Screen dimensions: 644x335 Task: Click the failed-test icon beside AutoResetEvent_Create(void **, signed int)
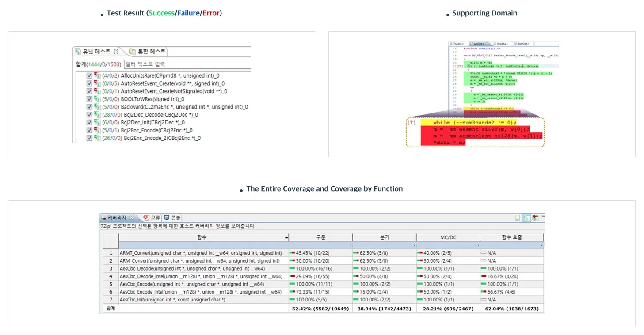pos(97,83)
